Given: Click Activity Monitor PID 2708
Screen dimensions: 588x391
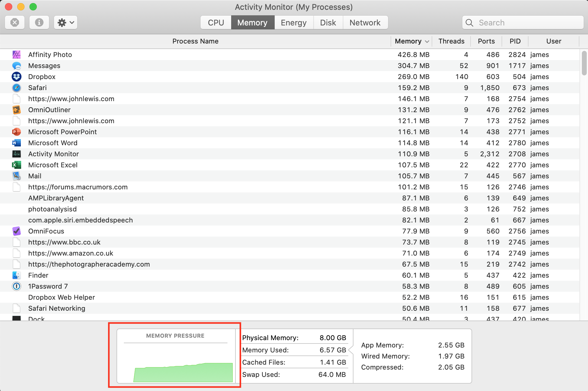Looking at the screenshot, I should (517, 154).
